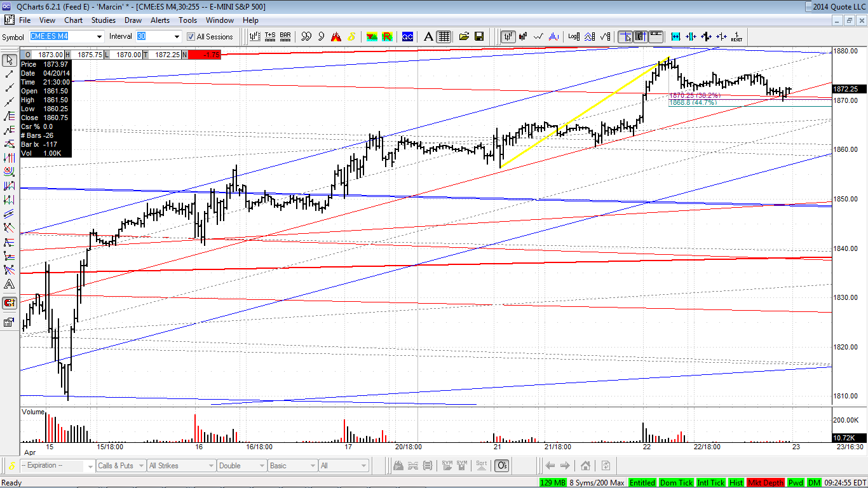868x488 pixels.
Task: Toggle the data window display button
Action: [641, 36]
